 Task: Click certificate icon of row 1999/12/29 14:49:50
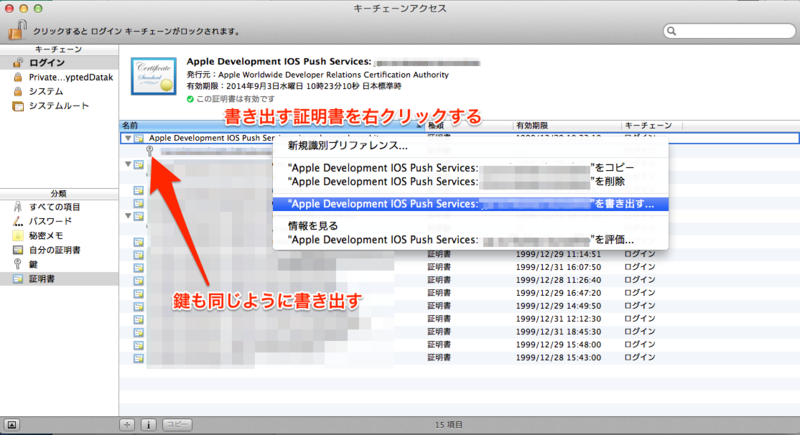(138, 306)
